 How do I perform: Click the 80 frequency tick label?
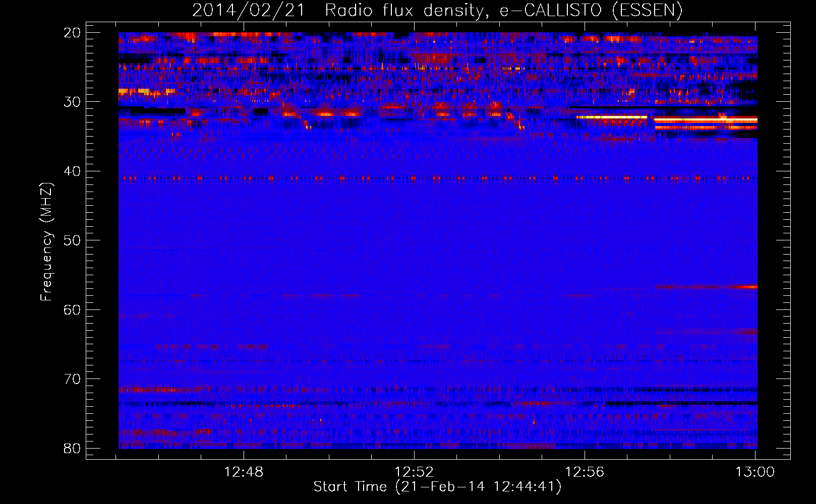73,448
